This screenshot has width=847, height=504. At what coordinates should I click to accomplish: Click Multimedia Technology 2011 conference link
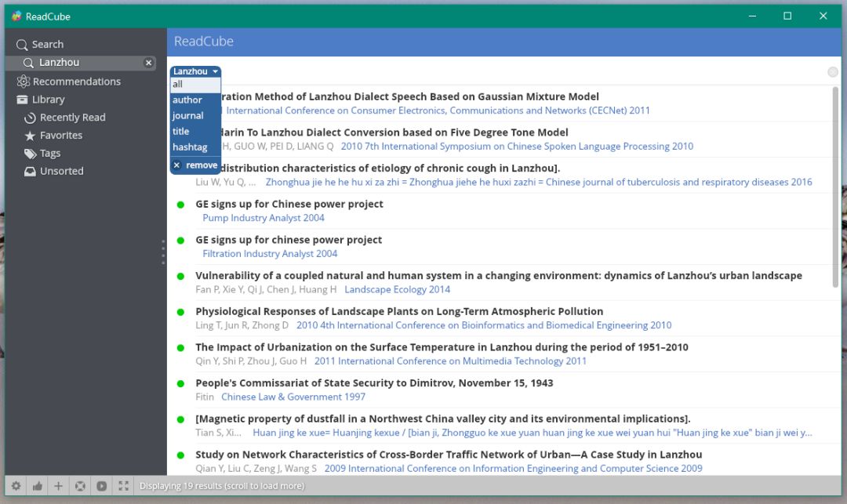click(450, 361)
